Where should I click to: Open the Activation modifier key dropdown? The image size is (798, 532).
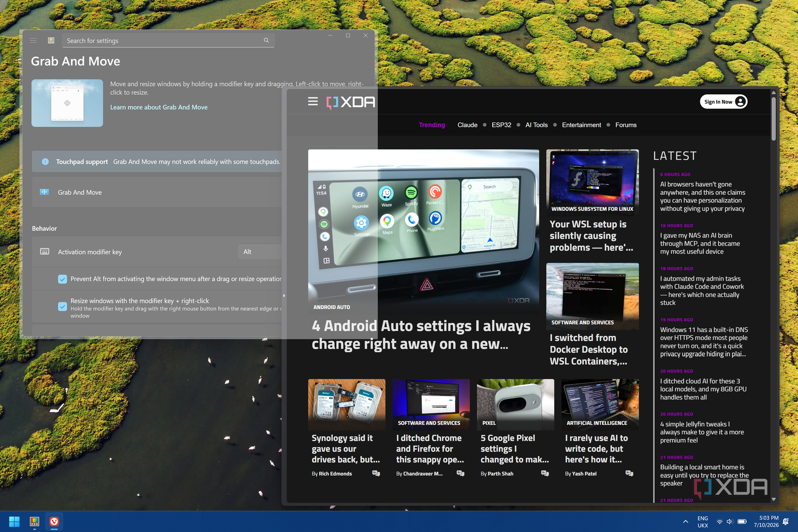260,252
